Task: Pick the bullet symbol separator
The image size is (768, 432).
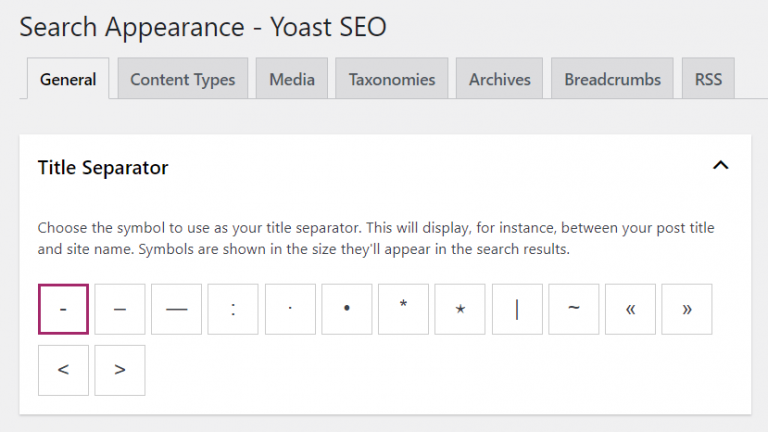Action: [347, 309]
